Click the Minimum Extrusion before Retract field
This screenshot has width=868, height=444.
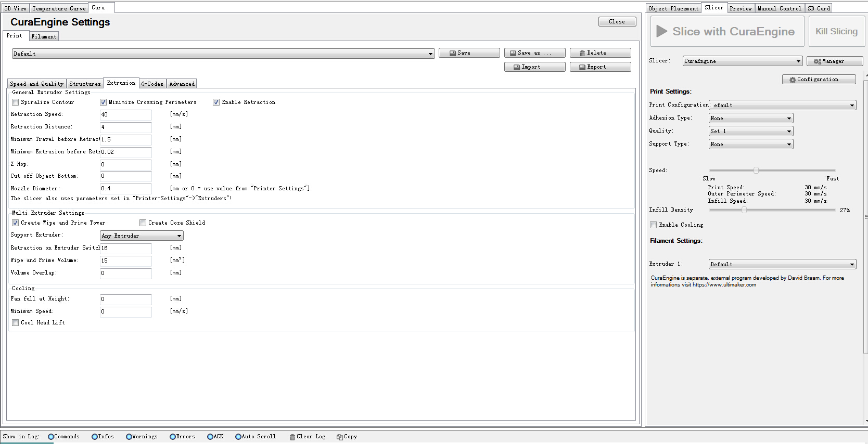pyautogui.click(x=126, y=152)
